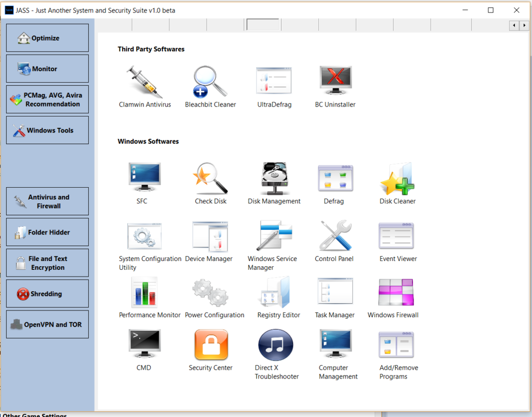Click the JASS title bar app icon
Screen dimensions: 532x417
pos(9,10)
